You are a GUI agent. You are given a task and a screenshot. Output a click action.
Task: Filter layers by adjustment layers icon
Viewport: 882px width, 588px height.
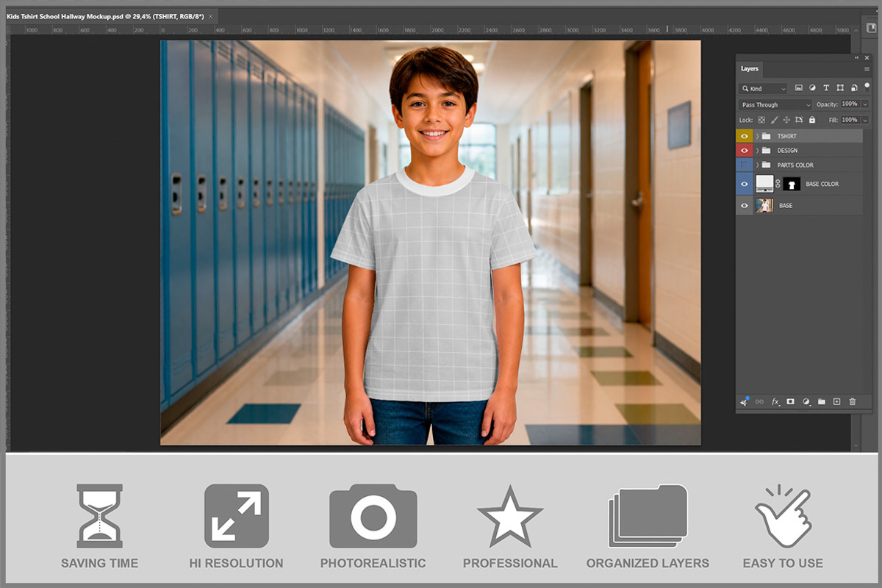tap(813, 88)
